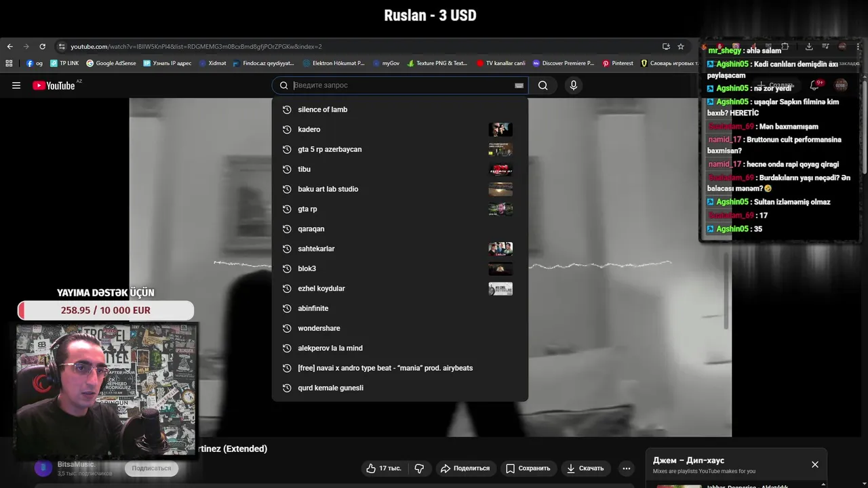
Task: Bookmark this page with the star icon
Action: point(681,47)
